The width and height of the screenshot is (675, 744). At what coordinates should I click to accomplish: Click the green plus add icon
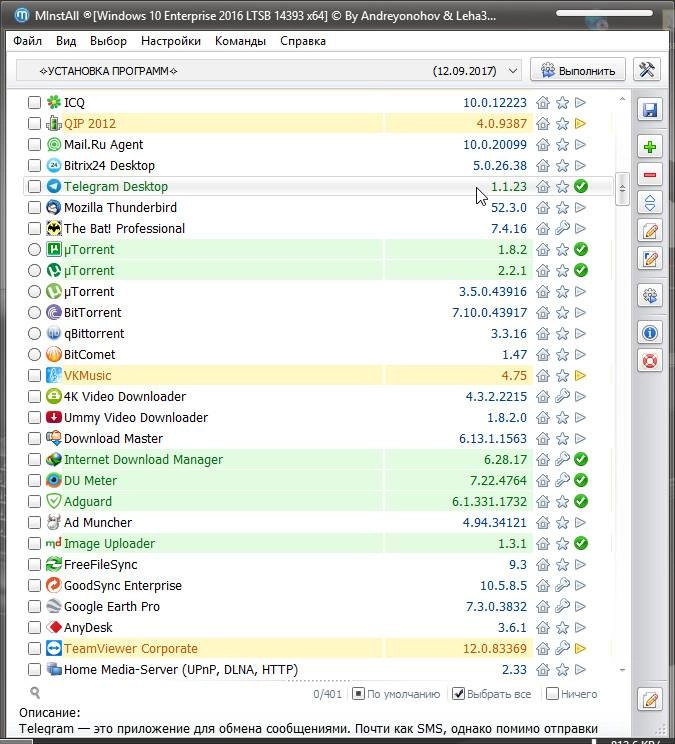point(649,147)
